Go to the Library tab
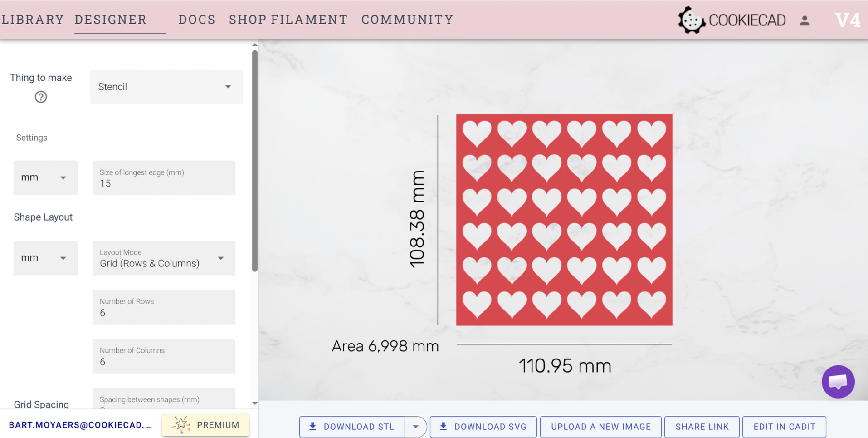Screen dimensions: 868x438 pos(33,20)
